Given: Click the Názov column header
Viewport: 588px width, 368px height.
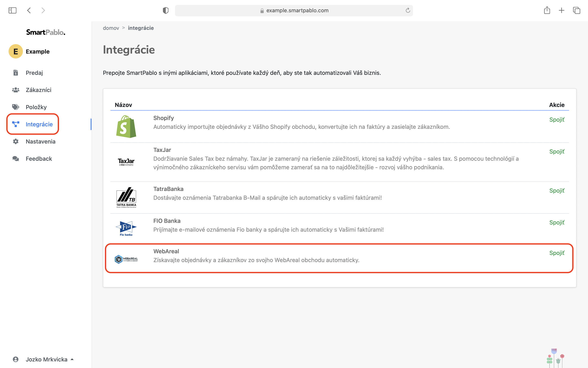Looking at the screenshot, I should (124, 105).
